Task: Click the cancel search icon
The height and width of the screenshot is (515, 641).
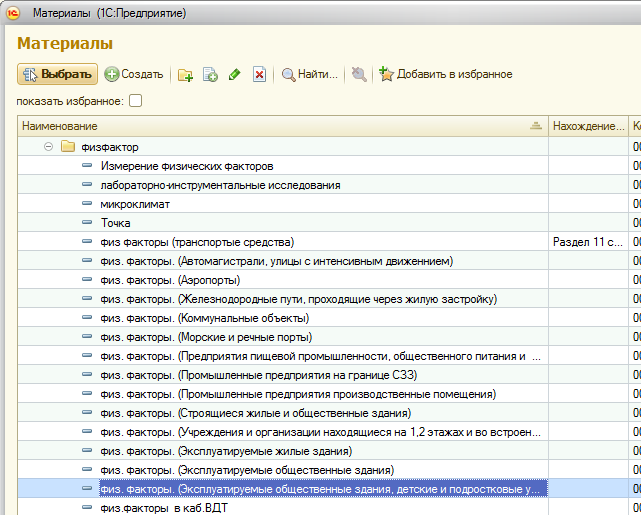Action: tap(359, 75)
